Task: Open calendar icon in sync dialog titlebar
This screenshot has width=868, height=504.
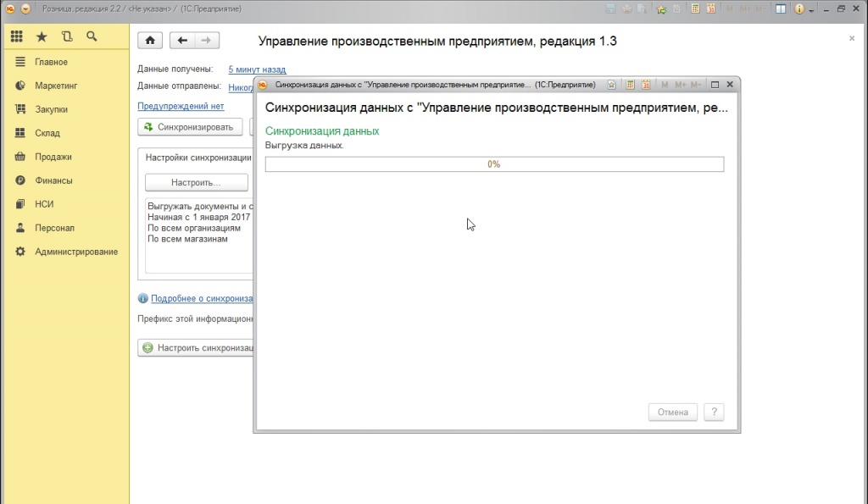Action: pos(644,85)
